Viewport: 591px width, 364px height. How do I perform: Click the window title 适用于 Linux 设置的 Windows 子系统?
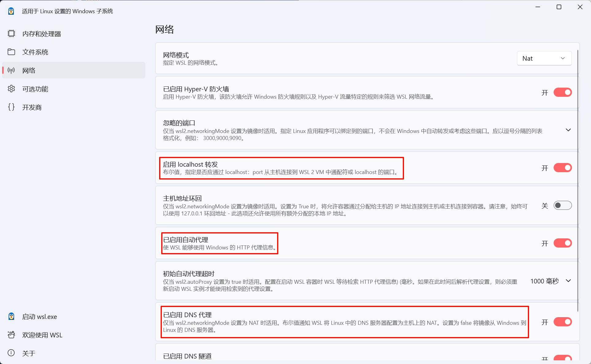67,11
